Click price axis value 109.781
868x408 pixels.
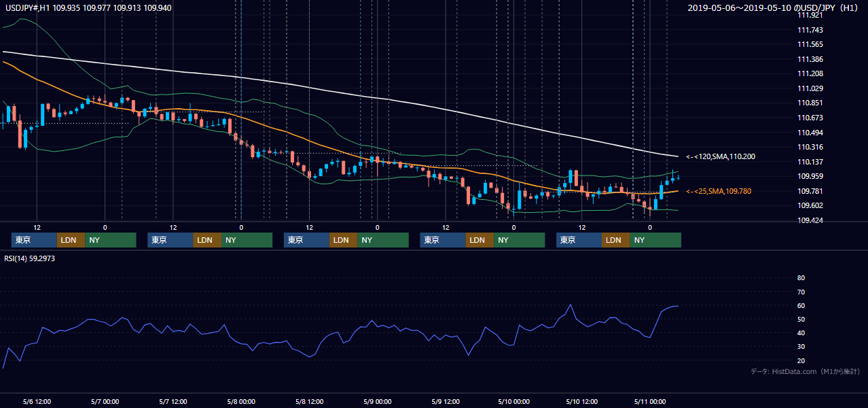click(x=810, y=191)
